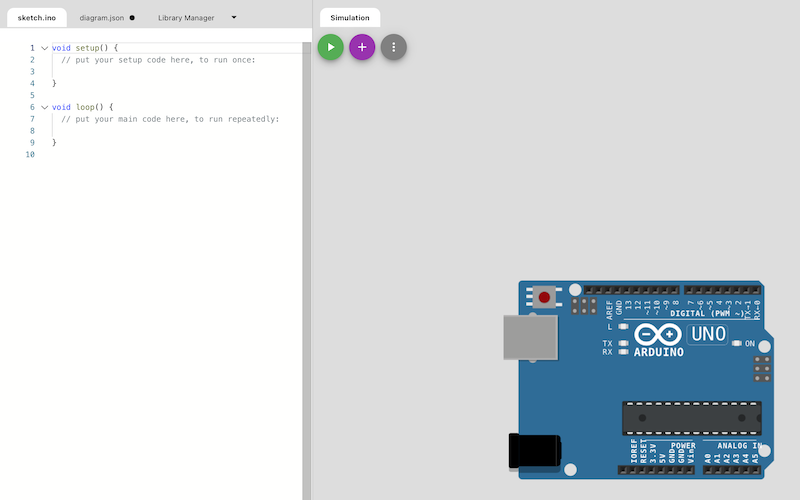Click line number 5 in the gutter

[x=32, y=95]
